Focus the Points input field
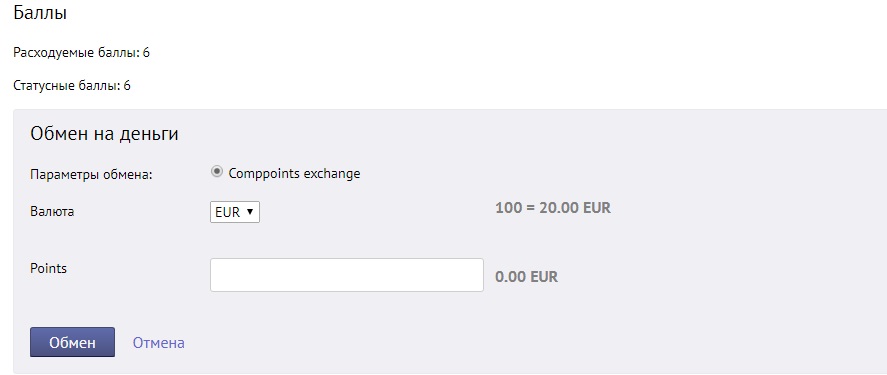Screen dimensions: 887x375 (x=347, y=275)
